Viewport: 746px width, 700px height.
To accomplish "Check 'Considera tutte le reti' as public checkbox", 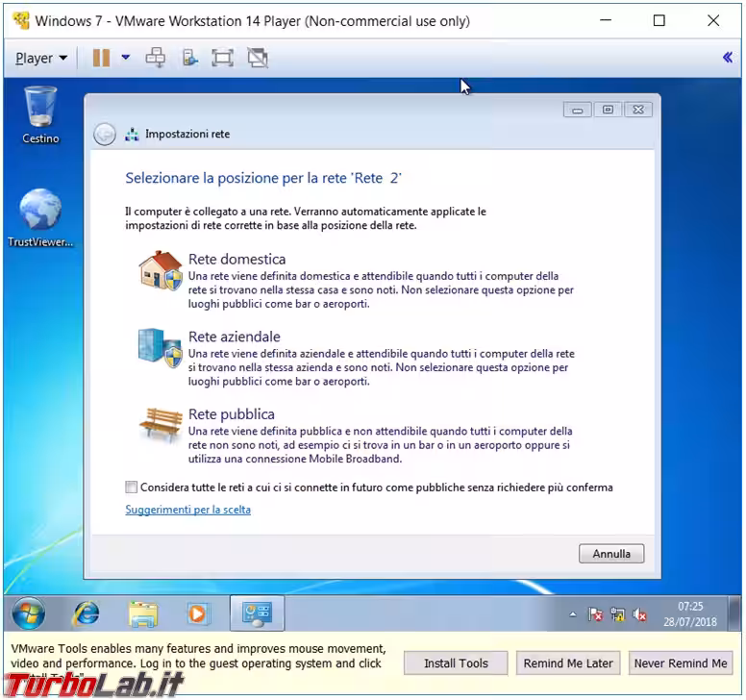I will pos(131,487).
